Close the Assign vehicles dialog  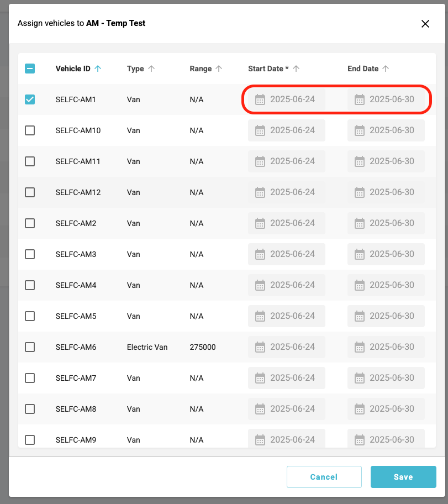click(x=425, y=24)
